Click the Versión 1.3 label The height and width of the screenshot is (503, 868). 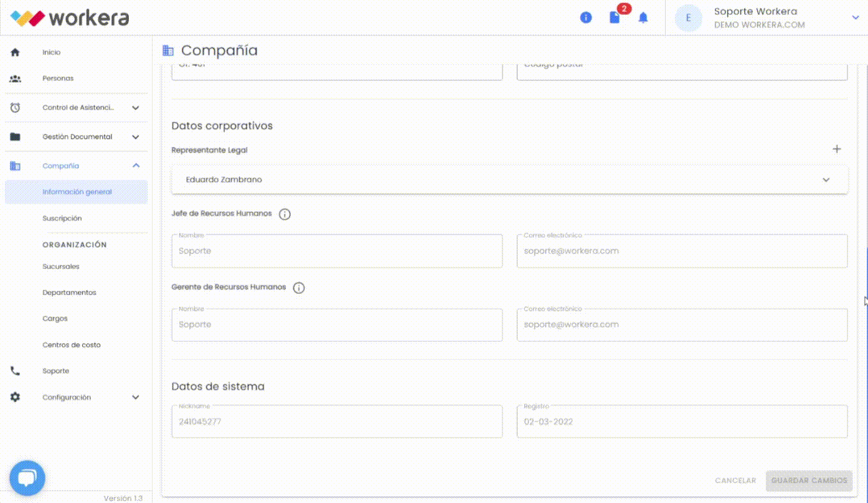coord(123,498)
